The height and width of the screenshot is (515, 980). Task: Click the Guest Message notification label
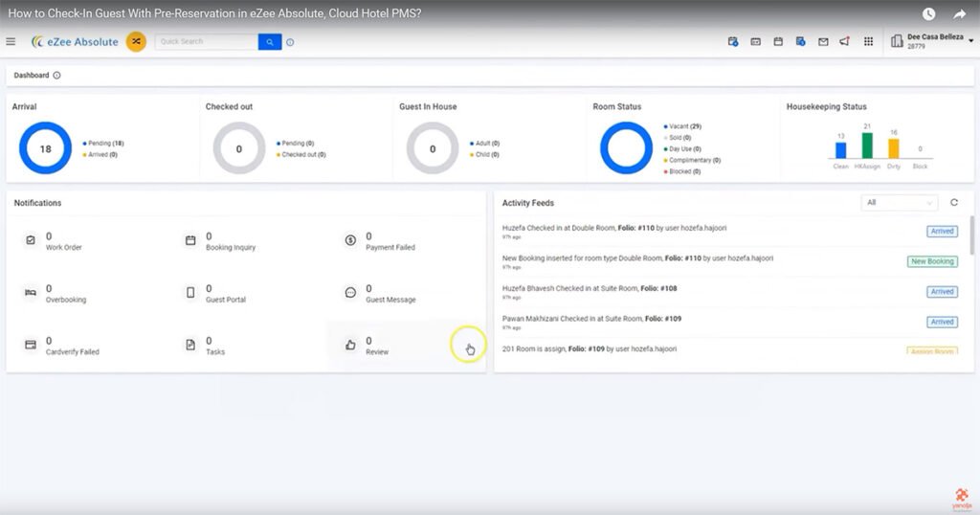coord(390,300)
